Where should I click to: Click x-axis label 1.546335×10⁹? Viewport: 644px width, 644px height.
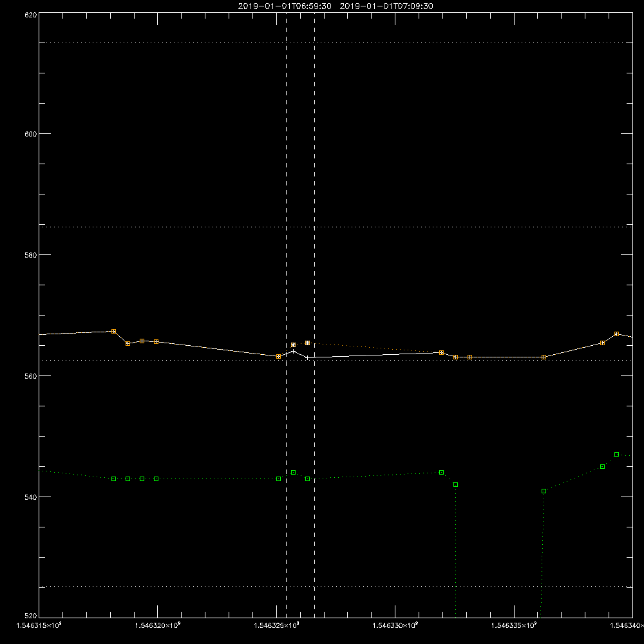[514, 625]
